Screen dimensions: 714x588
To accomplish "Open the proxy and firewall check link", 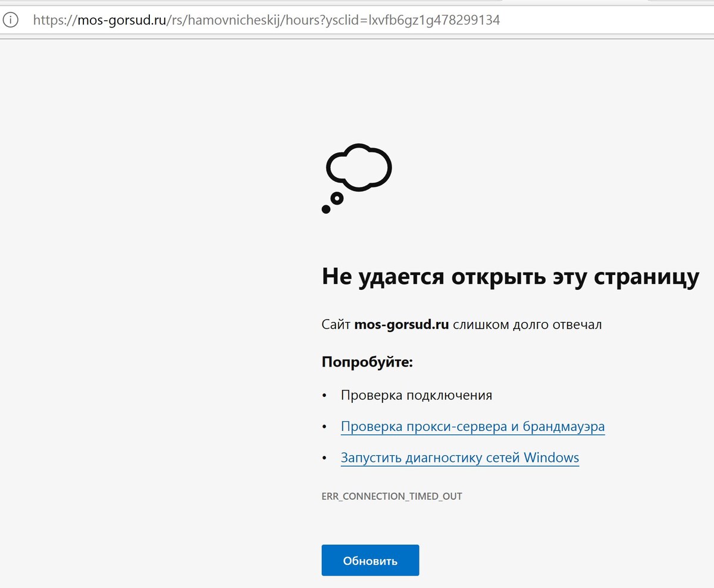I will click(x=472, y=427).
